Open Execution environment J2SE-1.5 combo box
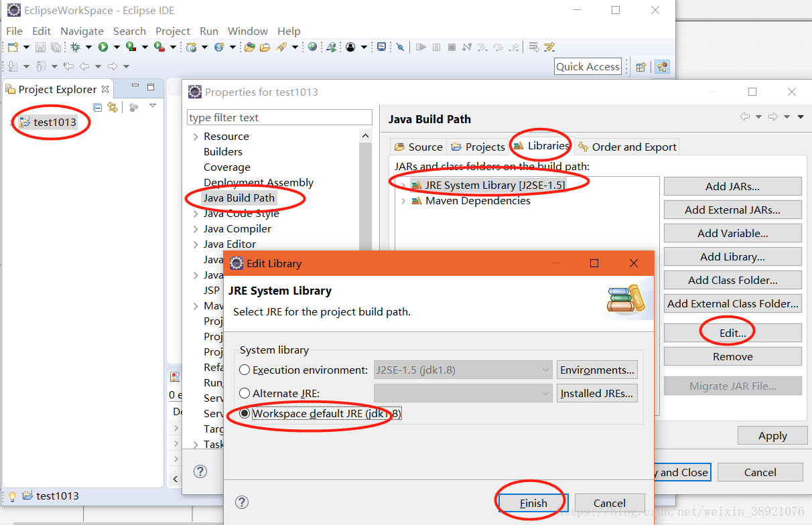 coord(463,370)
